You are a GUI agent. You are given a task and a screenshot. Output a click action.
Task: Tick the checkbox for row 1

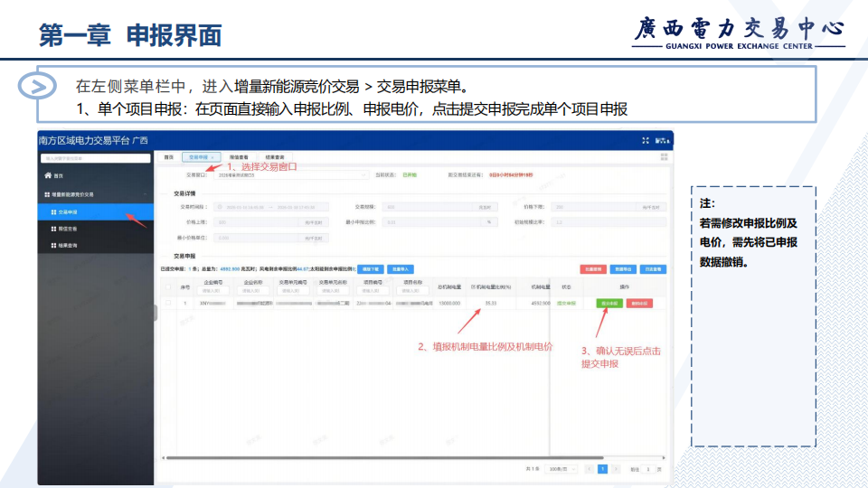(168, 304)
